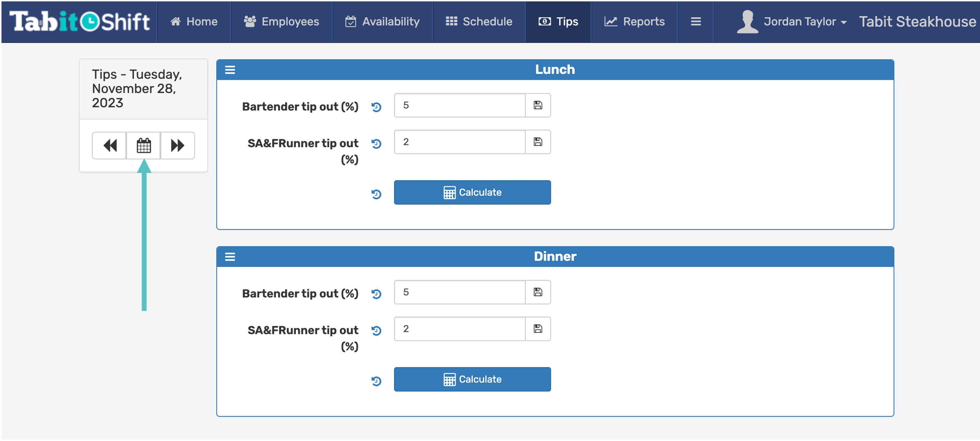
Task: Save the Lunch SA&FRunner tip out value
Action: (538, 142)
